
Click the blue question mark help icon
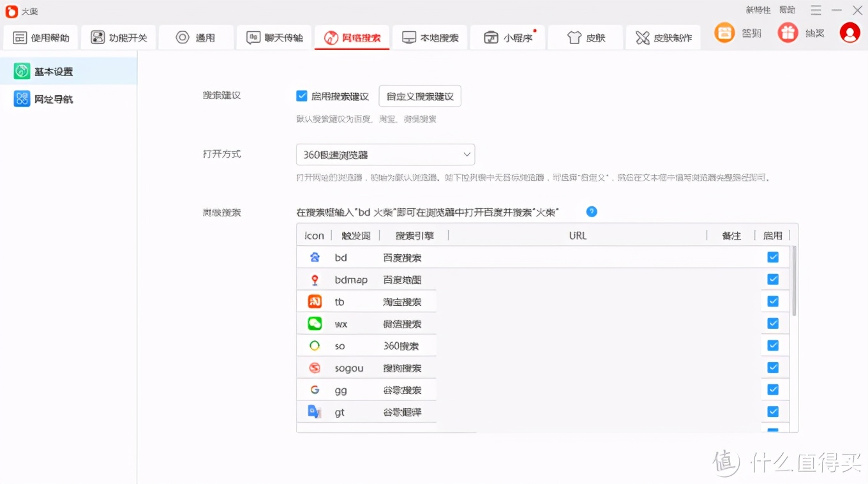(x=591, y=211)
